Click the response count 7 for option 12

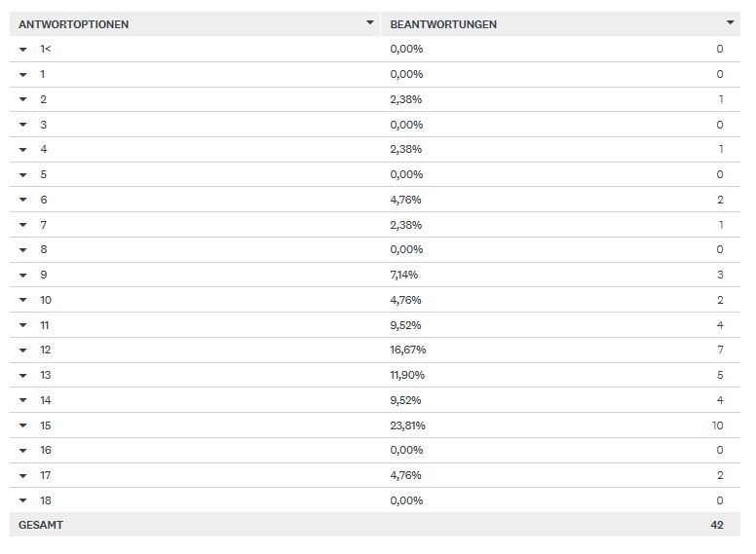(720, 350)
